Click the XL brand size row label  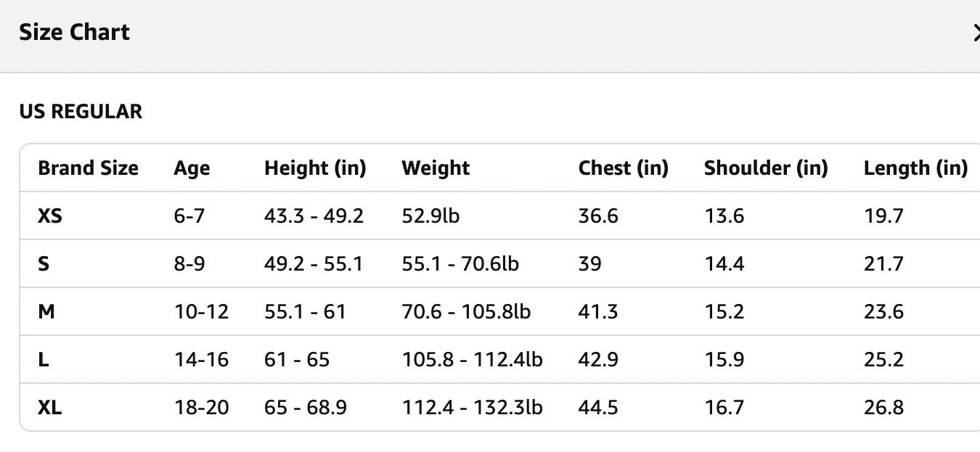(x=50, y=407)
